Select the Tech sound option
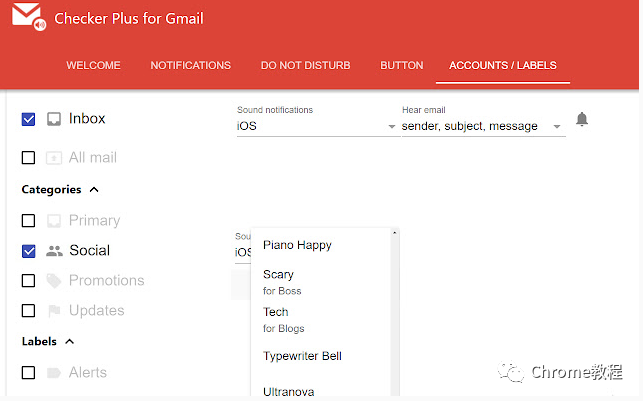This screenshot has width=643, height=401. (x=321, y=320)
